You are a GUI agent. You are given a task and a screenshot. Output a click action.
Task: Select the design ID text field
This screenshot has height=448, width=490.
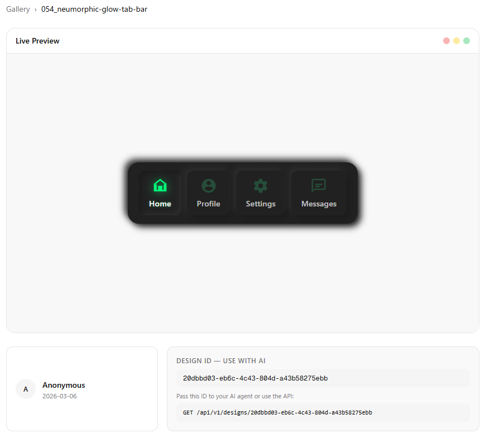(323, 378)
